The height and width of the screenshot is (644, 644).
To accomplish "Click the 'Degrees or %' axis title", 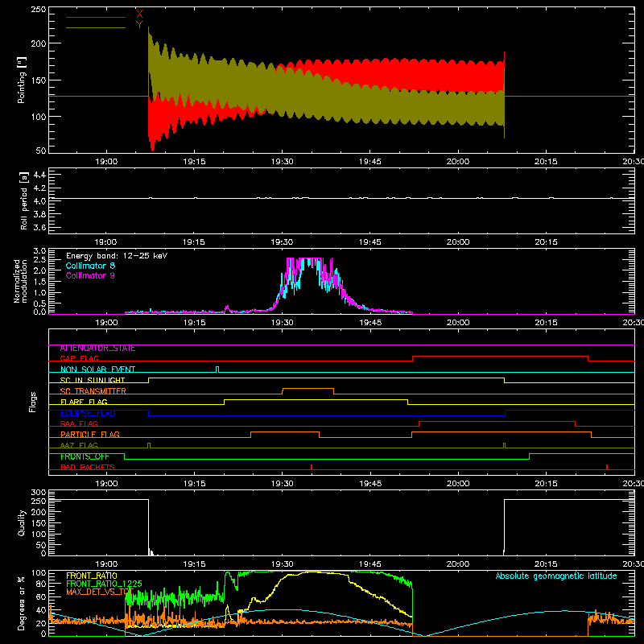I will pyautogui.click(x=22, y=603).
